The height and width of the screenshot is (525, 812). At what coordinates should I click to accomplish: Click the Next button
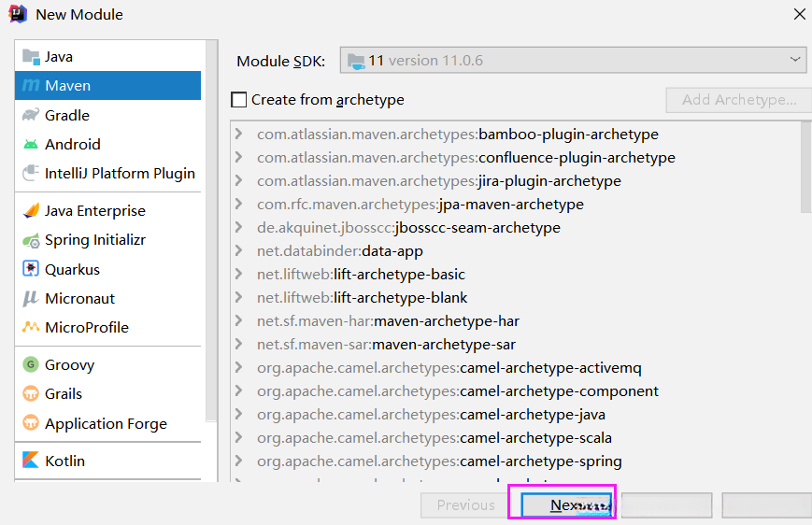pyautogui.click(x=566, y=504)
